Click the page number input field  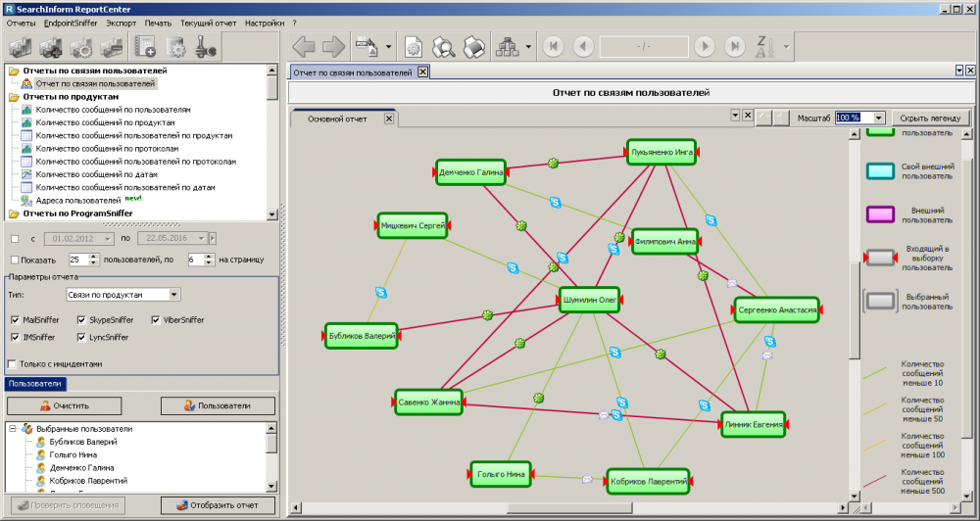[644, 47]
